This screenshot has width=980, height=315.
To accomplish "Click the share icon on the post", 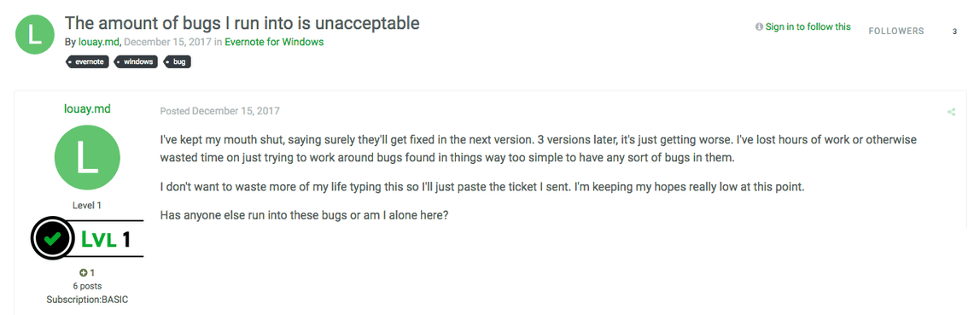I will (951, 112).
